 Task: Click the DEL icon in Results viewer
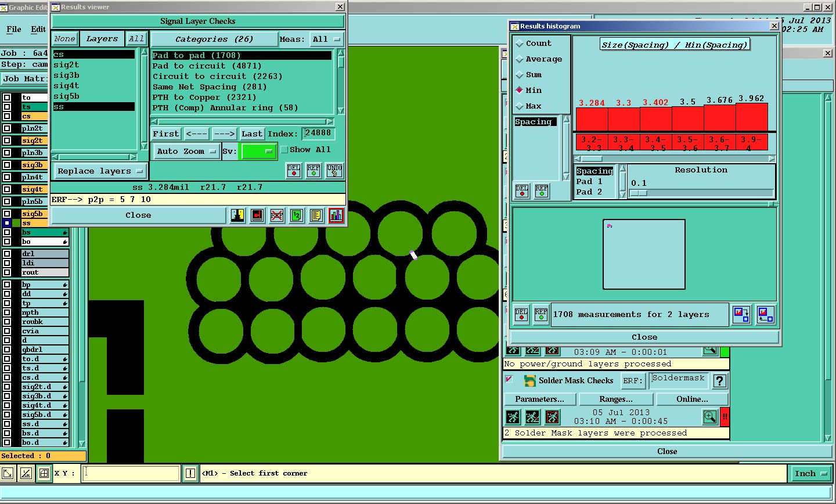click(294, 170)
